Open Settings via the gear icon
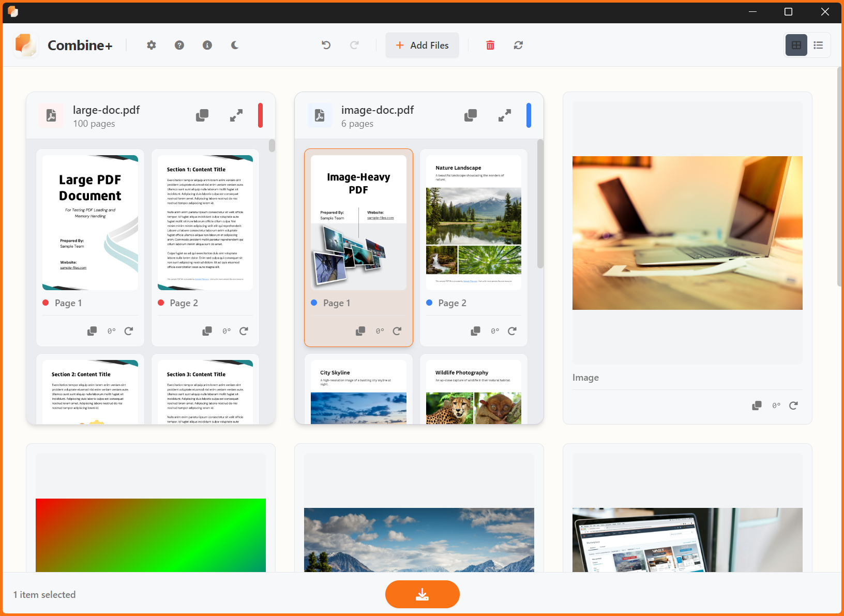Image resolution: width=844 pixels, height=616 pixels. (x=151, y=45)
